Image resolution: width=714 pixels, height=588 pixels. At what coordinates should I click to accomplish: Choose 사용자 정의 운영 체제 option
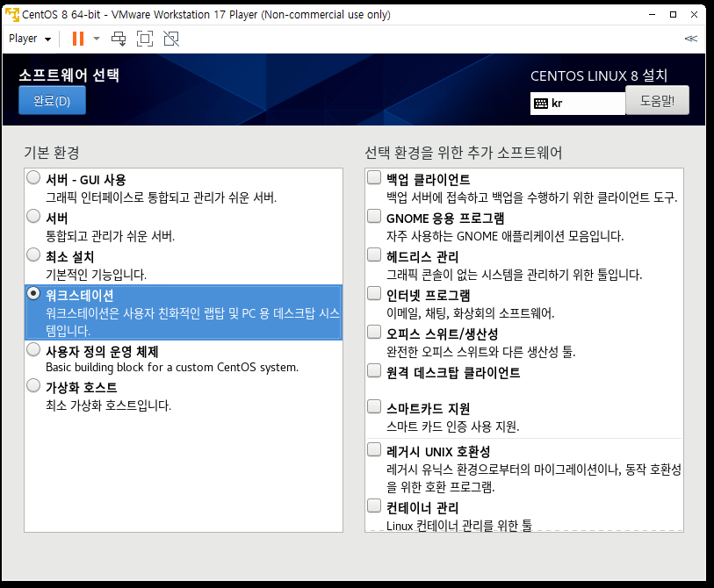point(33,349)
